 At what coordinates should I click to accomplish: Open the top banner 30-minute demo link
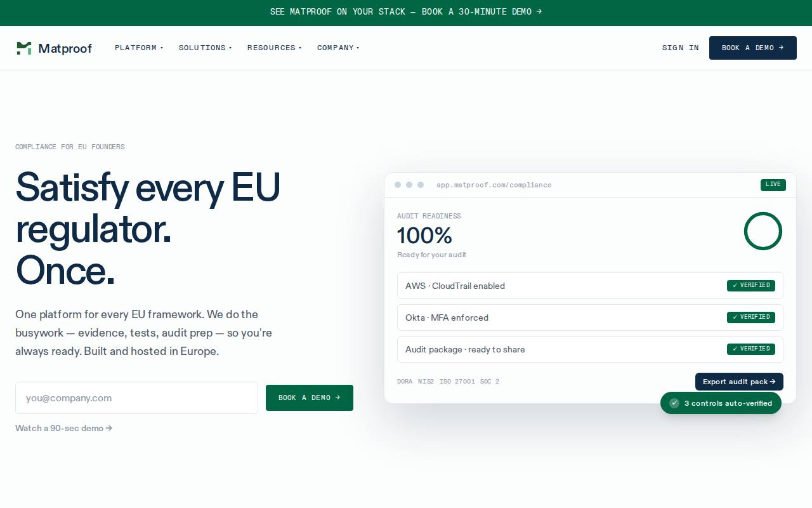tap(406, 11)
